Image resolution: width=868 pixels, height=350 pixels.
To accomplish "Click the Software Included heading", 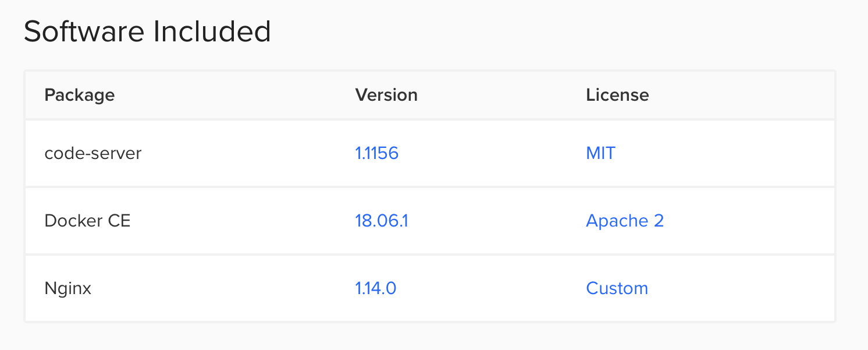I will pos(147,31).
